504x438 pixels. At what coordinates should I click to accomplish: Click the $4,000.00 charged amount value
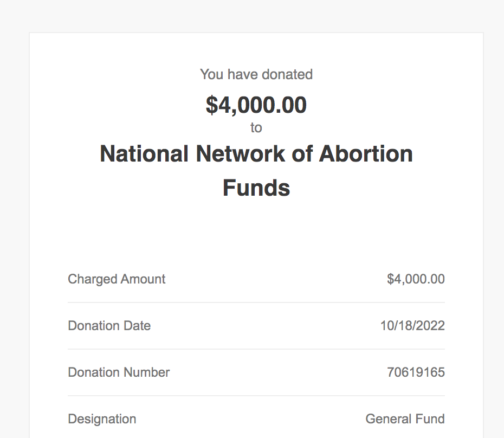tap(416, 279)
